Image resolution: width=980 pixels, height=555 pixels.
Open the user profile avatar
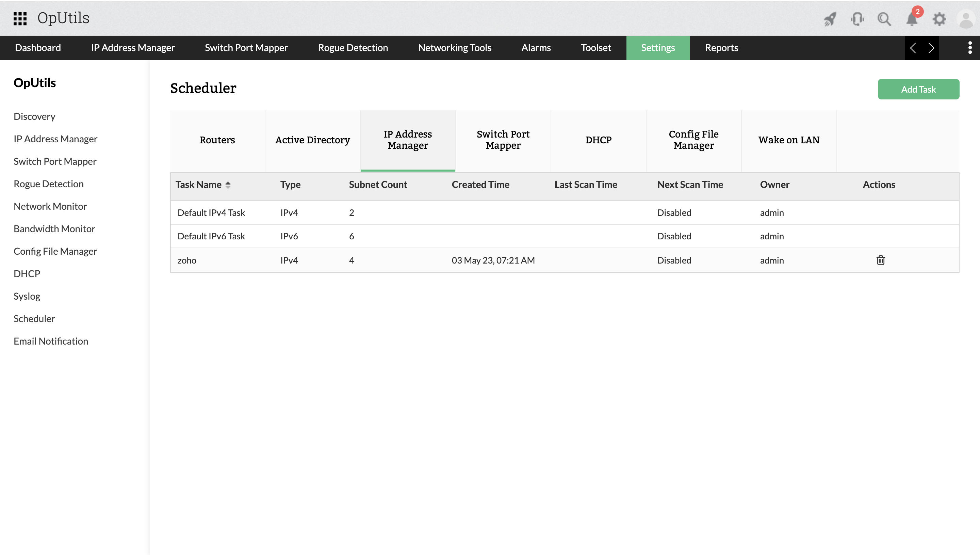point(965,19)
